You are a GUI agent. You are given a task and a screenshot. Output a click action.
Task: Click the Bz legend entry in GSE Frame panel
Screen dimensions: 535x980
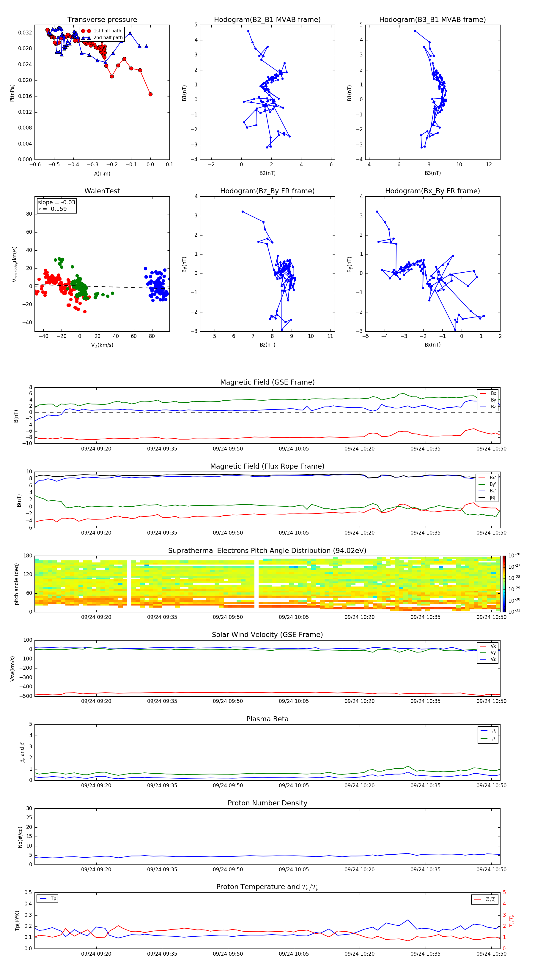coord(488,407)
